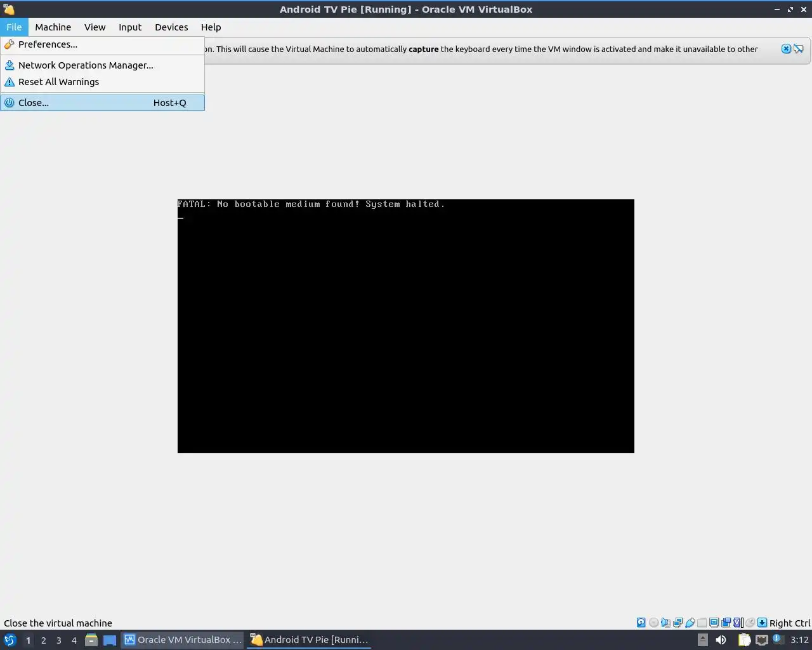Switch to Oracle VM VirtualBox Manager window

(183, 640)
